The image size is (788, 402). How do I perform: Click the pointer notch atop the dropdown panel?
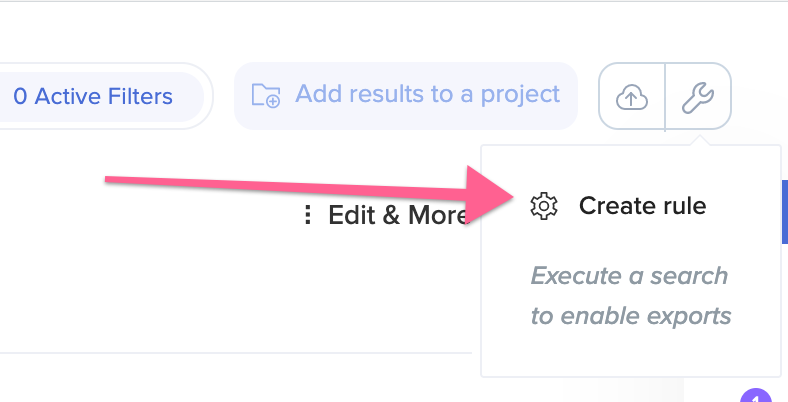pyautogui.click(x=698, y=140)
